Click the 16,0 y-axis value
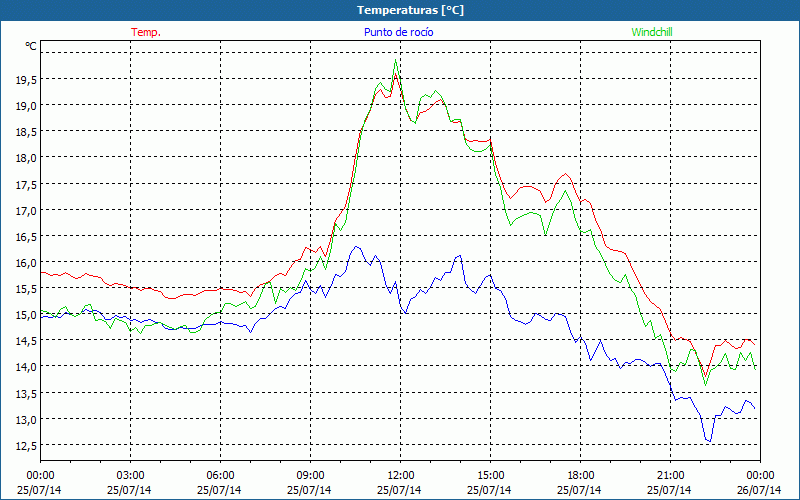The width and height of the screenshot is (800, 500). pos(27,262)
